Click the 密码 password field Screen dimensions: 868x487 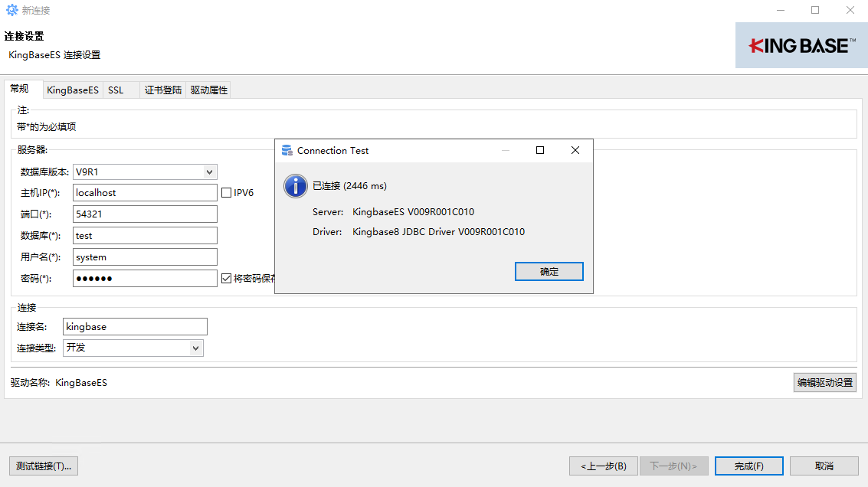pos(145,279)
